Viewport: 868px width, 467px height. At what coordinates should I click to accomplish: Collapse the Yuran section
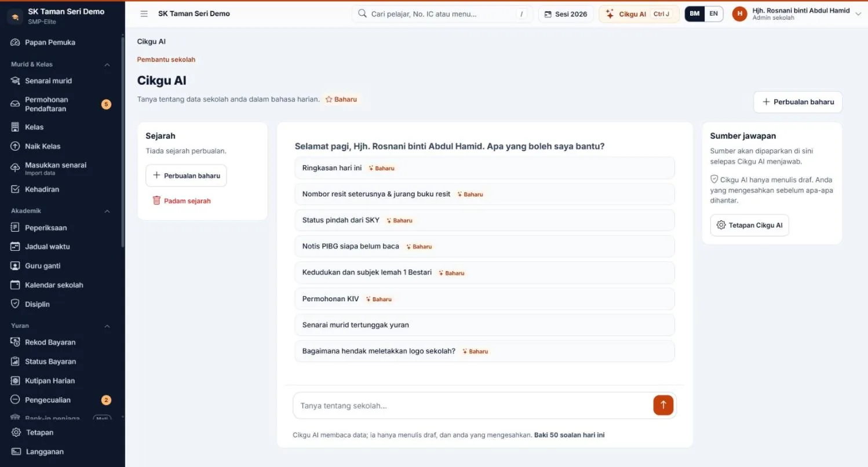pos(107,326)
